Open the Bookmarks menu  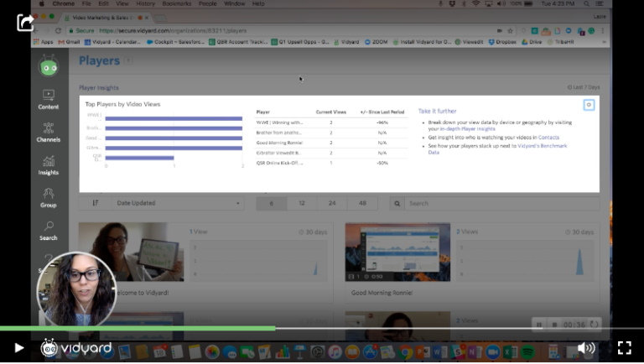(x=177, y=3)
